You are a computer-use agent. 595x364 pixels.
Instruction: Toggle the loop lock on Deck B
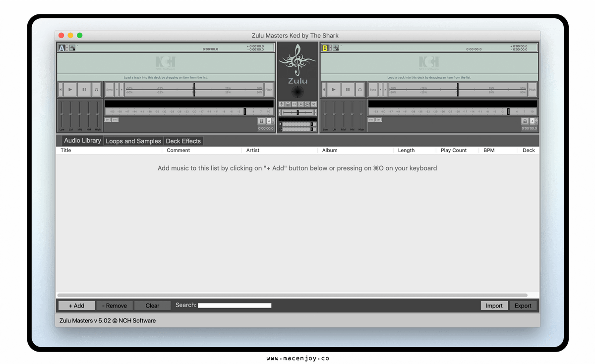click(525, 121)
